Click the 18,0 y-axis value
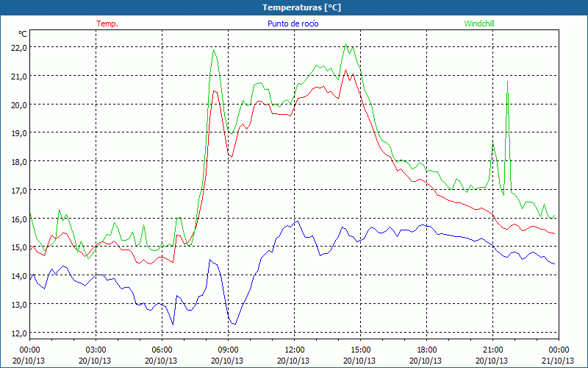Image resolution: width=588 pixels, height=368 pixels. (x=21, y=161)
